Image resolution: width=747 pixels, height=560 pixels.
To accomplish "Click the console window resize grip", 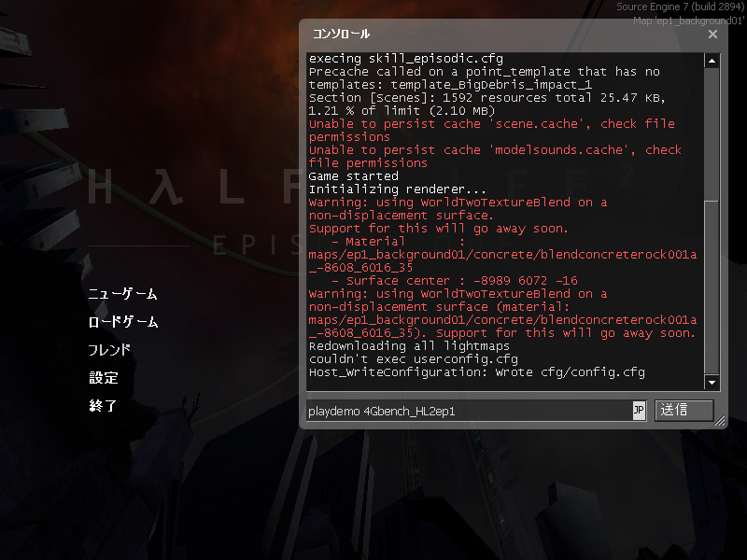I will coord(720,421).
